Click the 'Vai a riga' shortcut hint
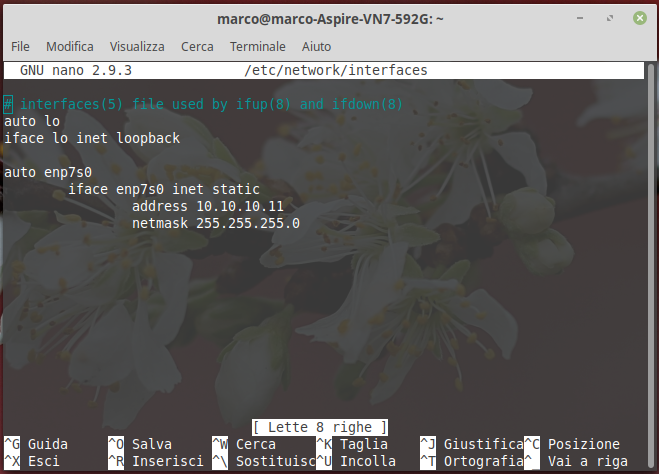The height and width of the screenshot is (474, 659). [576, 461]
